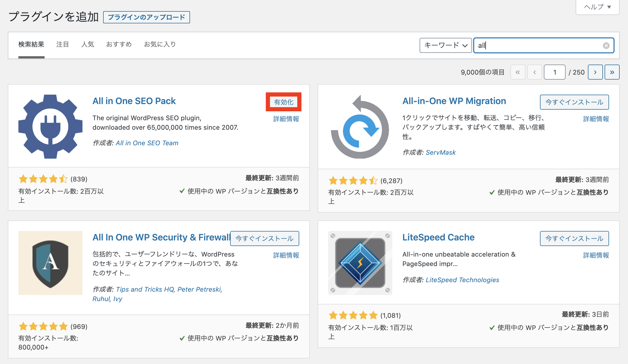Click the All in One SEO Pack gear icon

click(x=50, y=127)
